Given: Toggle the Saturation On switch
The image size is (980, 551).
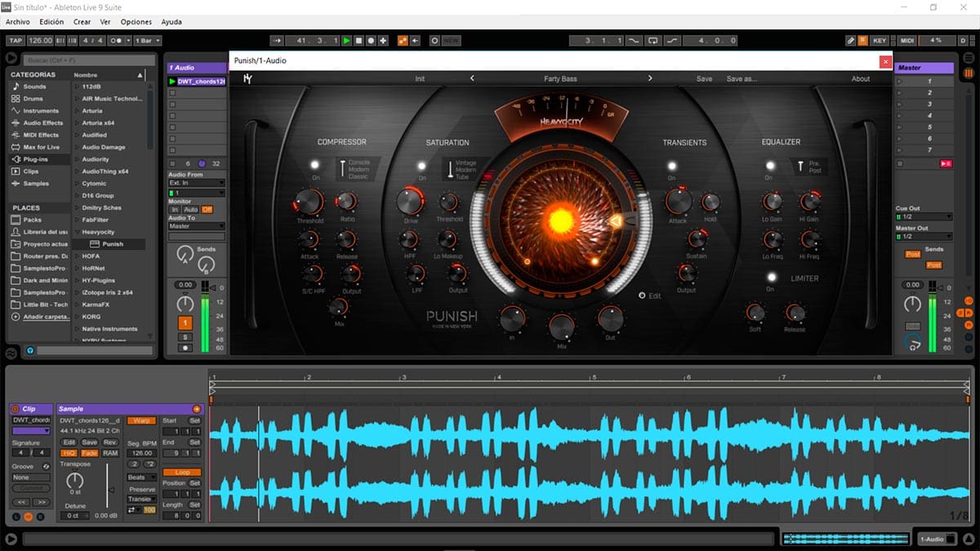Looking at the screenshot, I should click(x=422, y=166).
